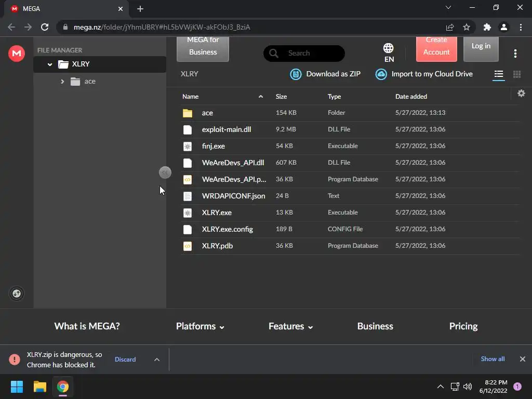This screenshot has height=399, width=532.
Task: Select the XLRY.exe file name
Action: (x=217, y=212)
